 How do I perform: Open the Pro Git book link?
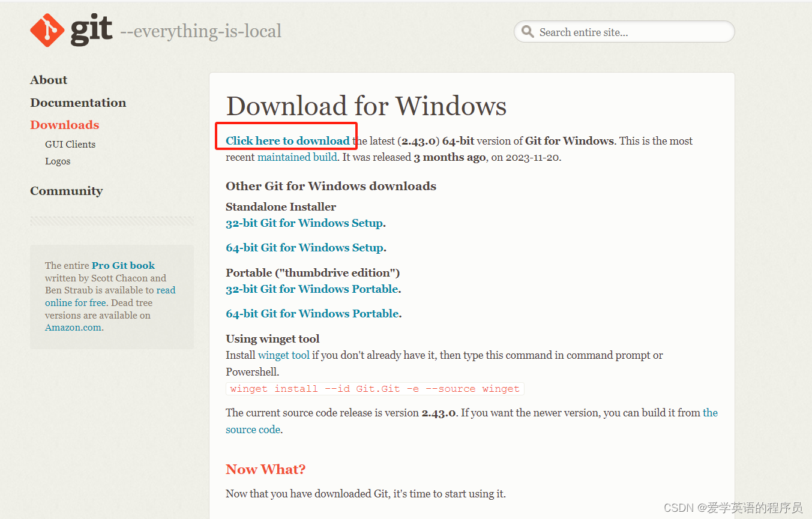(123, 265)
